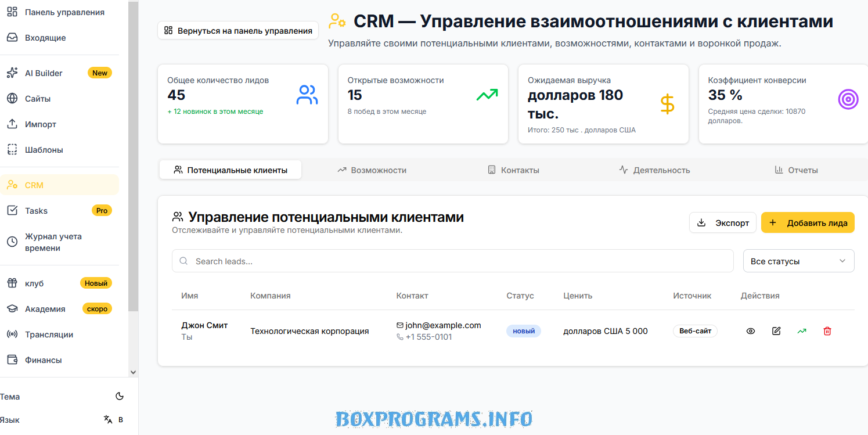Click the Search leads input field

click(x=453, y=261)
